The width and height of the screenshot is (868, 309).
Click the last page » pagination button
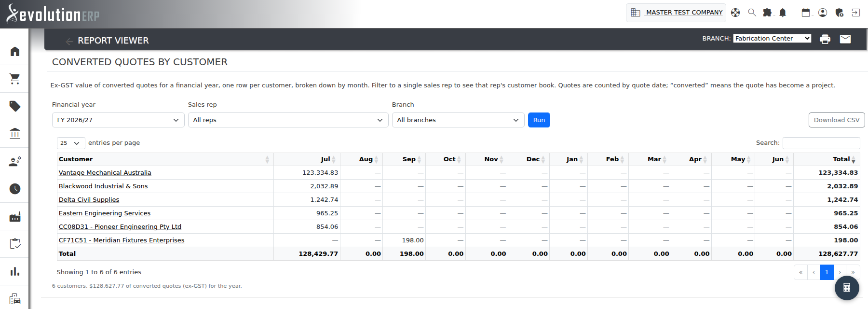pos(853,272)
